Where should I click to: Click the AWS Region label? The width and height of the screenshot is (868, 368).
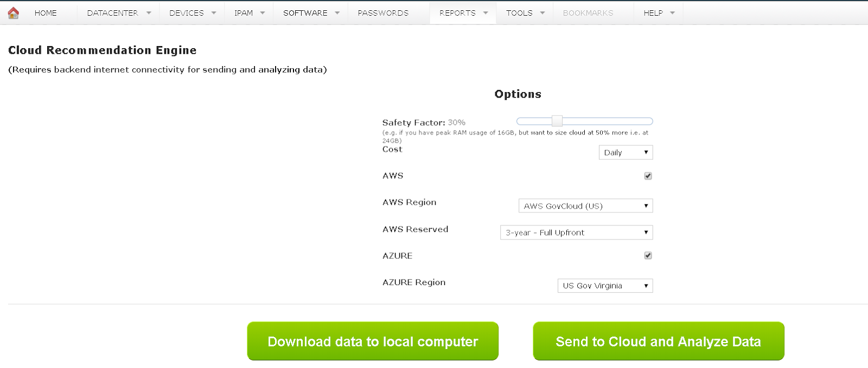(x=409, y=202)
